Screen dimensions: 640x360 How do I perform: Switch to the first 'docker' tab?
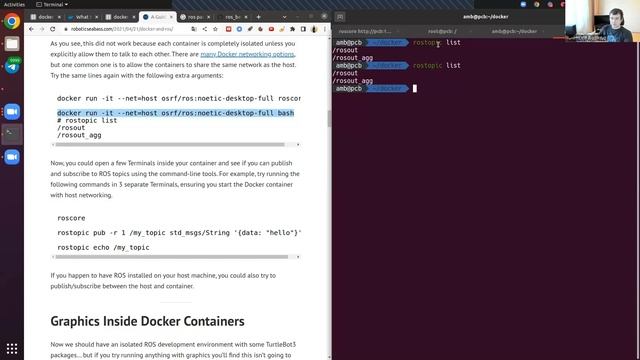click(x=45, y=17)
